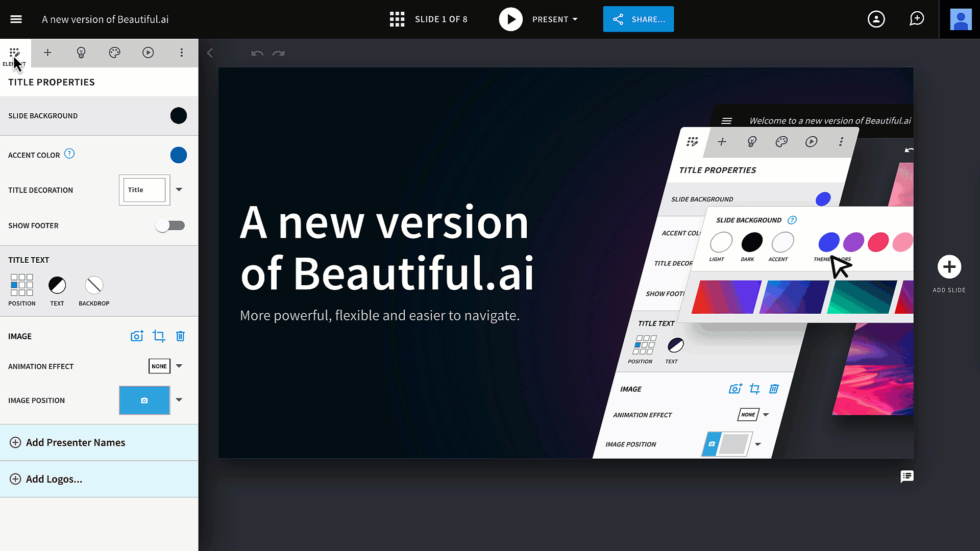Click the Add Slide plus button
980x551 pixels.
(x=949, y=267)
